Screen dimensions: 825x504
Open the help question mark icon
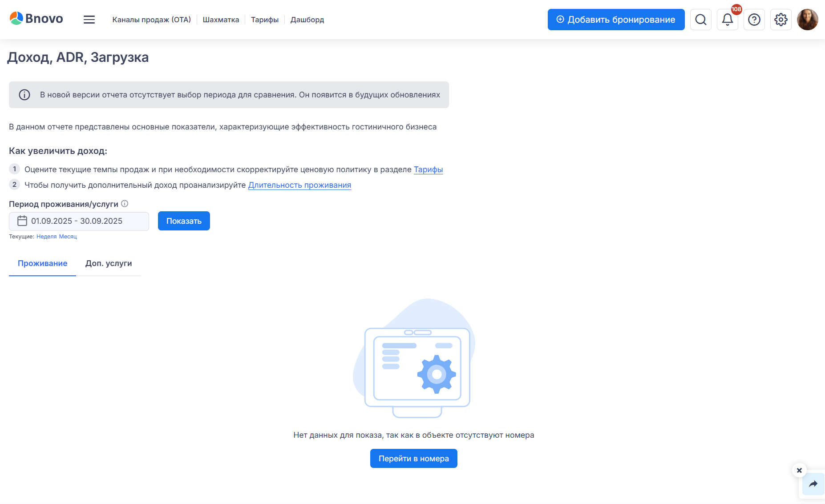[754, 20]
